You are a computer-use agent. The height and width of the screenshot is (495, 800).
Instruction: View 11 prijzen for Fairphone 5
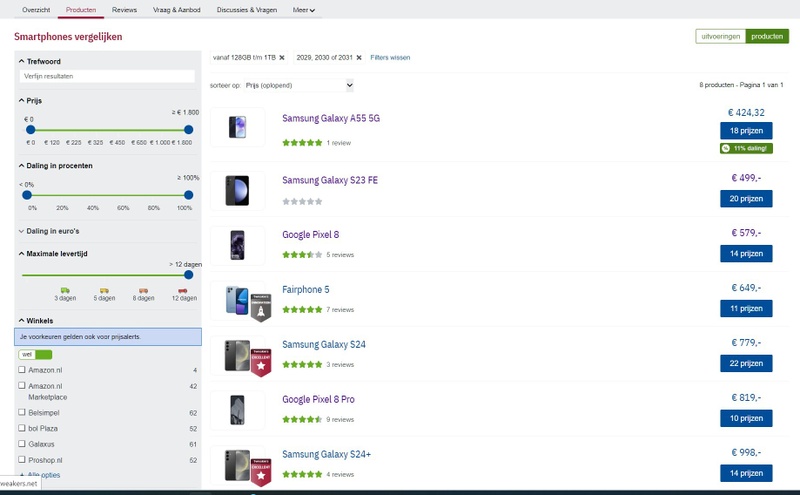coord(746,308)
